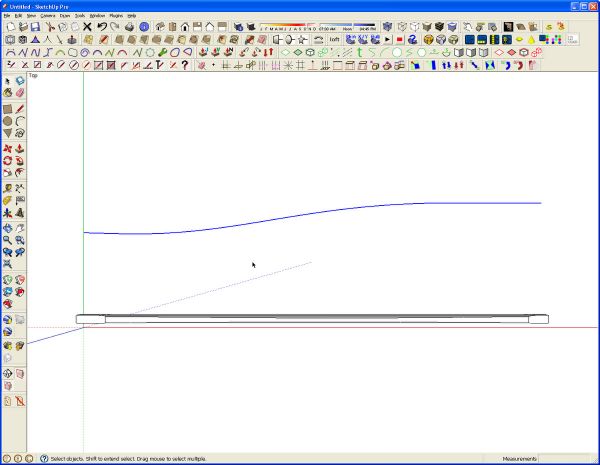Select the Axes tool
Viewport: 600px width, 465px height.
click(x=8, y=213)
